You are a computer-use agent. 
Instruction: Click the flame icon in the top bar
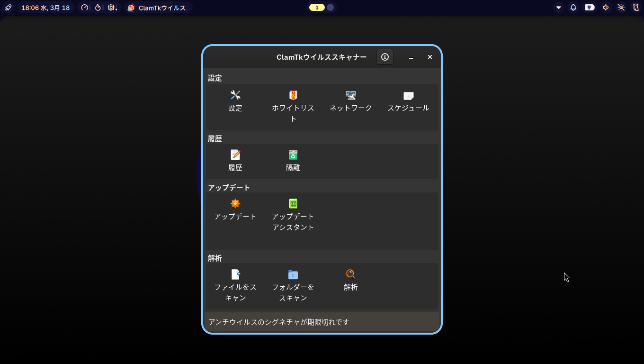(98, 8)
